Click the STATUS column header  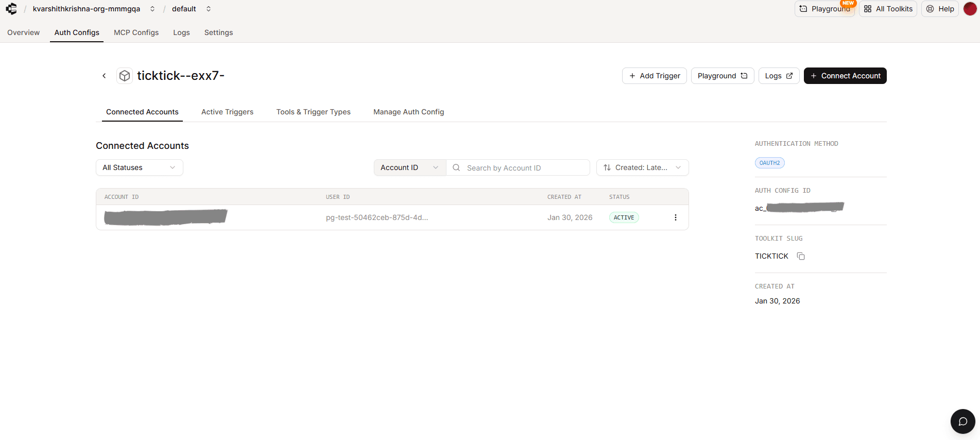[620, 197]
